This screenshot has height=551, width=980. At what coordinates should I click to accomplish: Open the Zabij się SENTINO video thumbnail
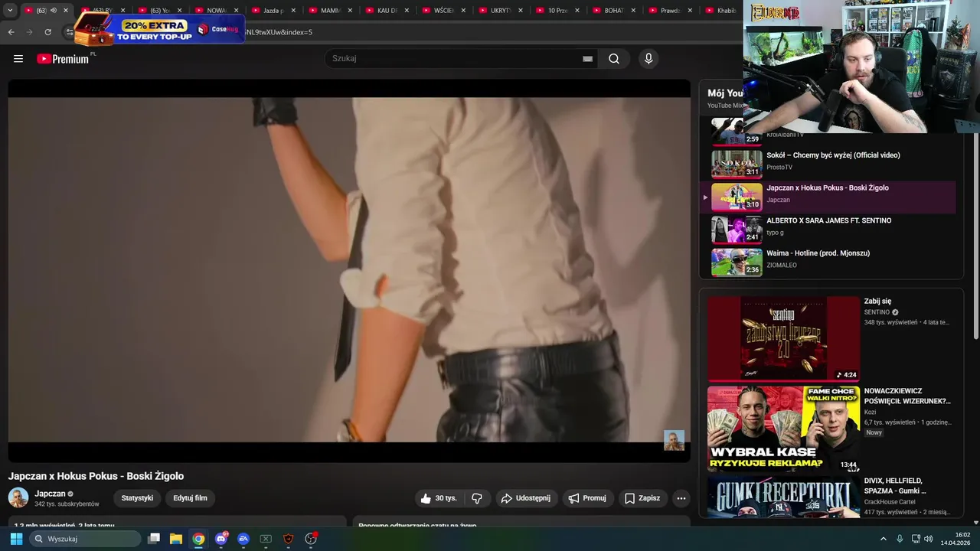point(783,339)
